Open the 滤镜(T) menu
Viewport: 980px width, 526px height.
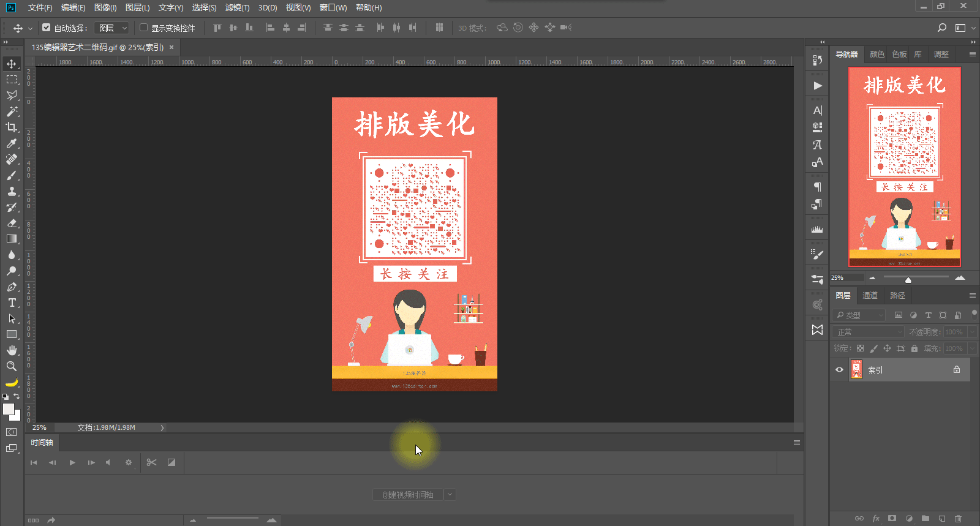(x=237, y=7)
